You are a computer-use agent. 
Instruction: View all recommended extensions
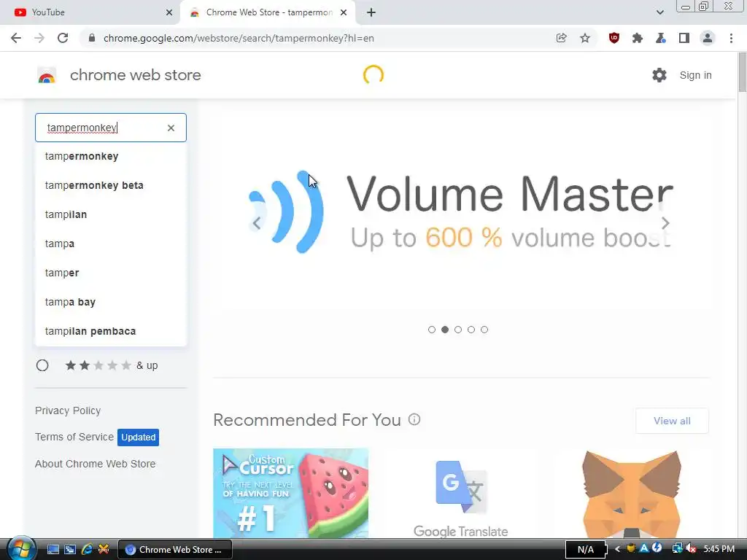pos(672,421)
